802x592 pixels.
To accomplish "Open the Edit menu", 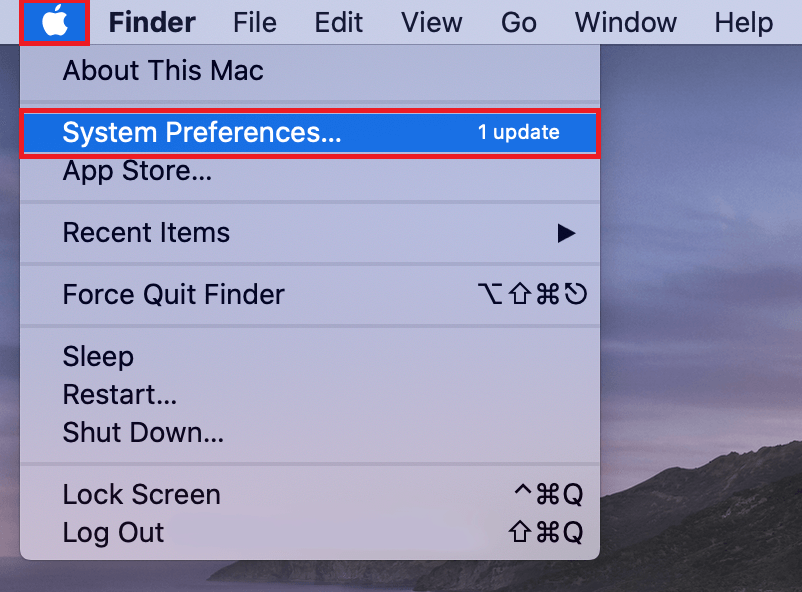I will coord(338,22).
